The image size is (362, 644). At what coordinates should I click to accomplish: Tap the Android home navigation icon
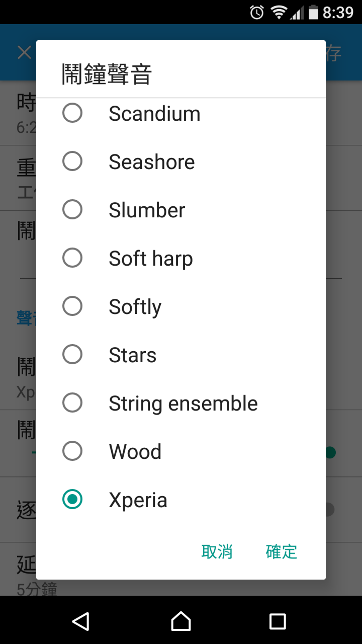click(x=181, y=621)
